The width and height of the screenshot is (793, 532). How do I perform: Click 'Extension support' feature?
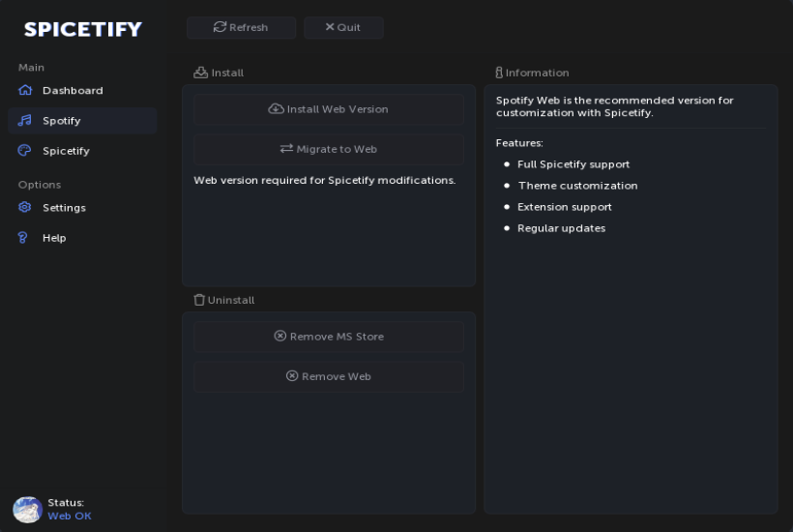click(x=565, y=207)
